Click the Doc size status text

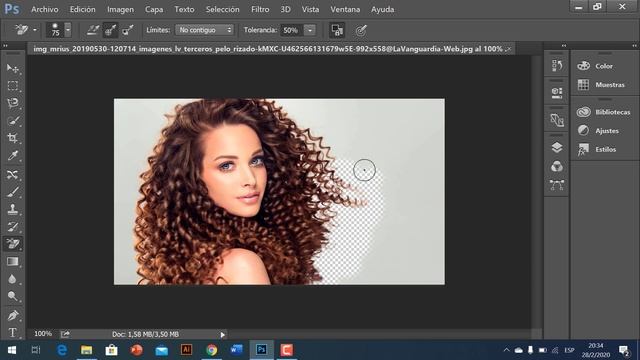145,334
